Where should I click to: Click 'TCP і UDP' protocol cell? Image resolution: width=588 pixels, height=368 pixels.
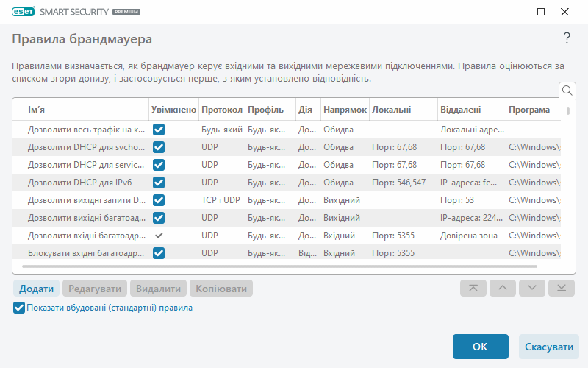pos(220,200)
